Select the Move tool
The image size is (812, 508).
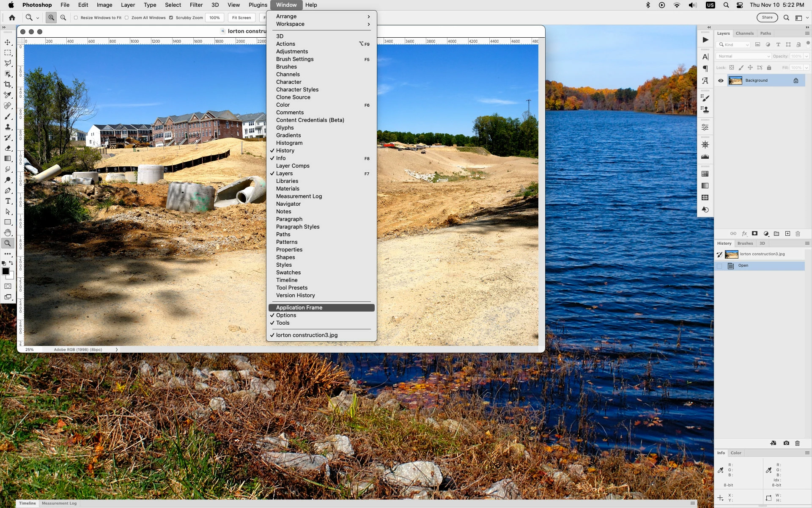pos(8,42)
